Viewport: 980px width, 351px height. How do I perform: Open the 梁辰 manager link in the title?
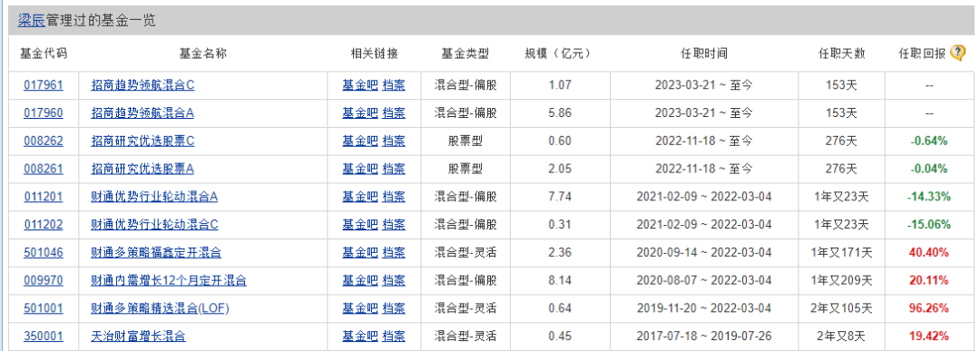(x=31, y=21)
